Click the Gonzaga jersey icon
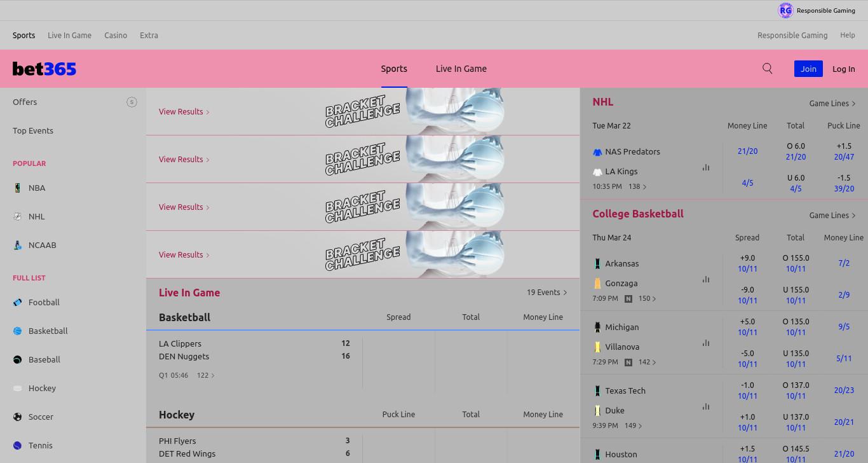Viewport: 868px width, 463px height. coord(597,283)
